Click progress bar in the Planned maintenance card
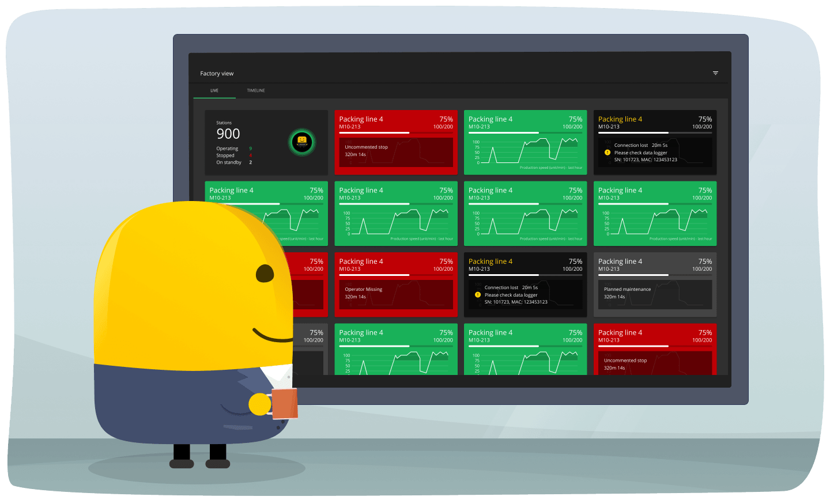Image resolution: width=830 pixels, height=504 pixels. point(655,275)
